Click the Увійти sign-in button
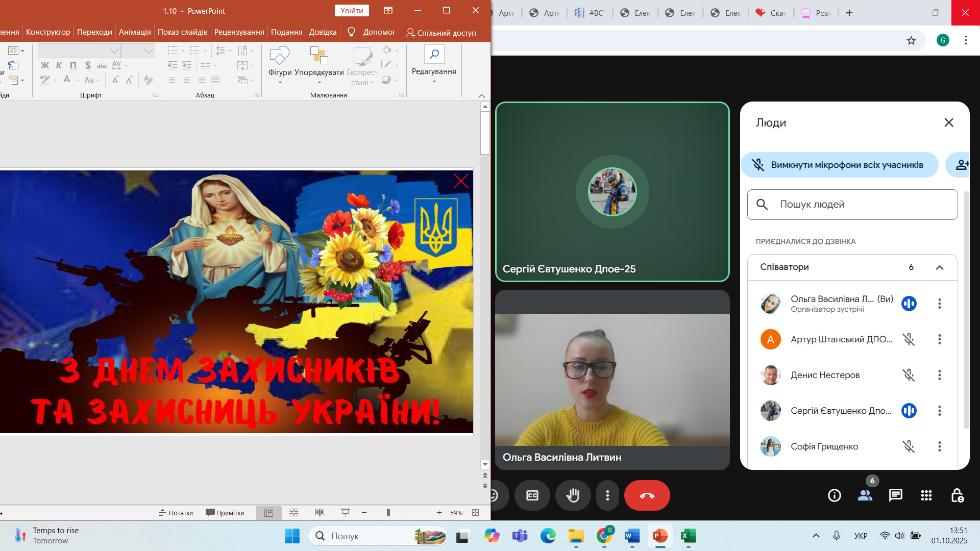The height and width of the screenshot is (551, 980). click(352, 11)
